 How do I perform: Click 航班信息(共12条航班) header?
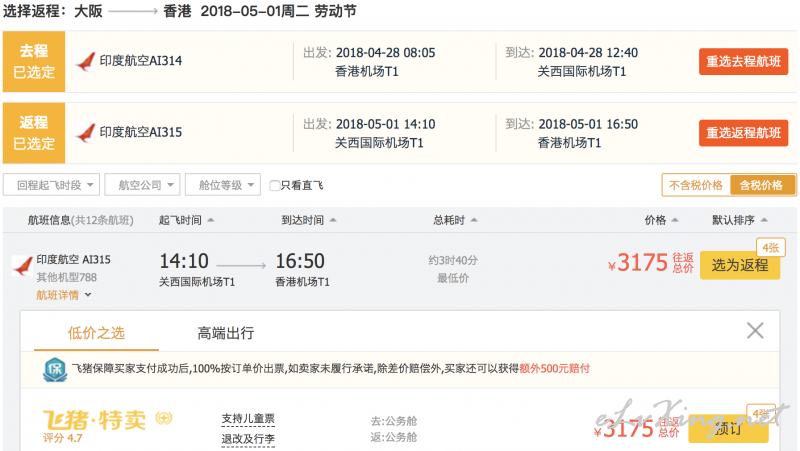tap(81, 220)
